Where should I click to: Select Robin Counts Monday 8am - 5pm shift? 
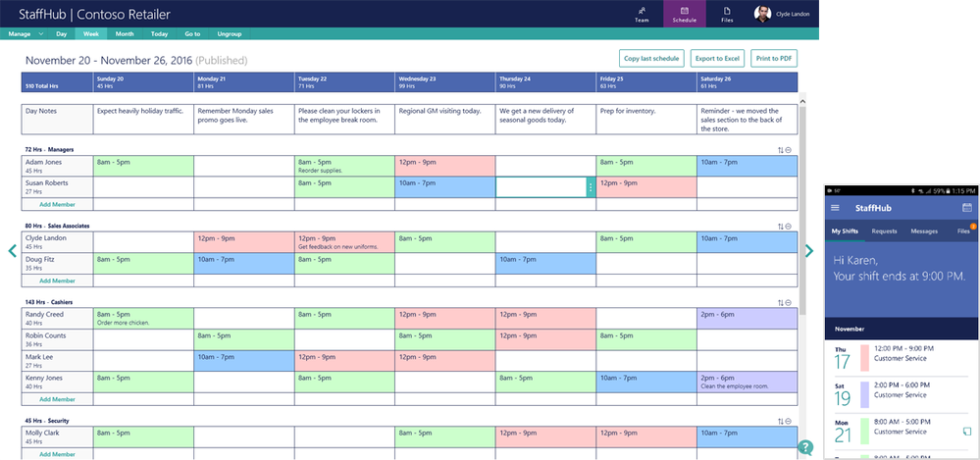(243, 339)
